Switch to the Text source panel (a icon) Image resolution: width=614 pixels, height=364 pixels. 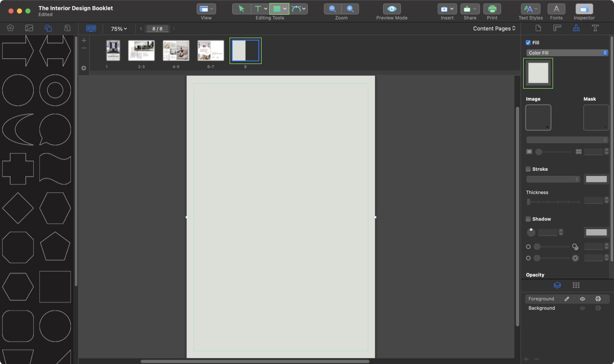(67, 28)
